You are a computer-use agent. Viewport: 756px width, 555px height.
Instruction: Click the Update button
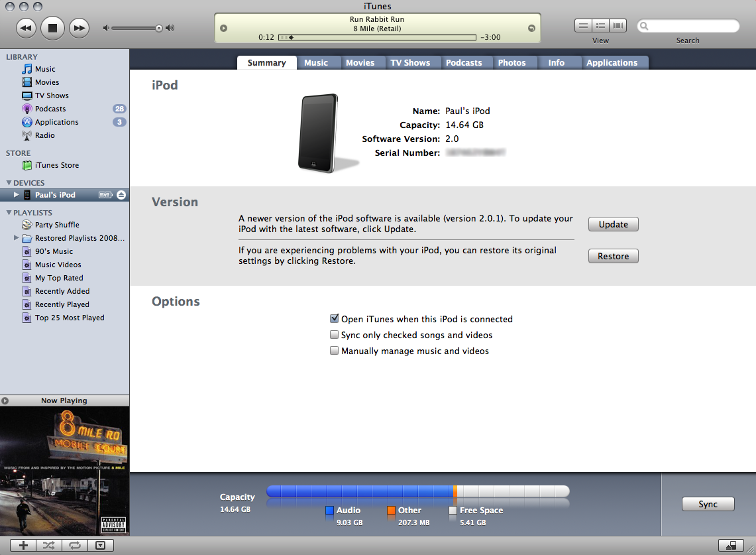coord(614,224)
